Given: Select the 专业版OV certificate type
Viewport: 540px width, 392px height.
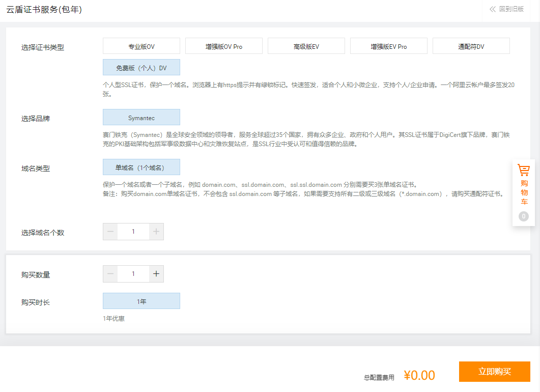Looking at the screenshot, I should tap(141, 45).
